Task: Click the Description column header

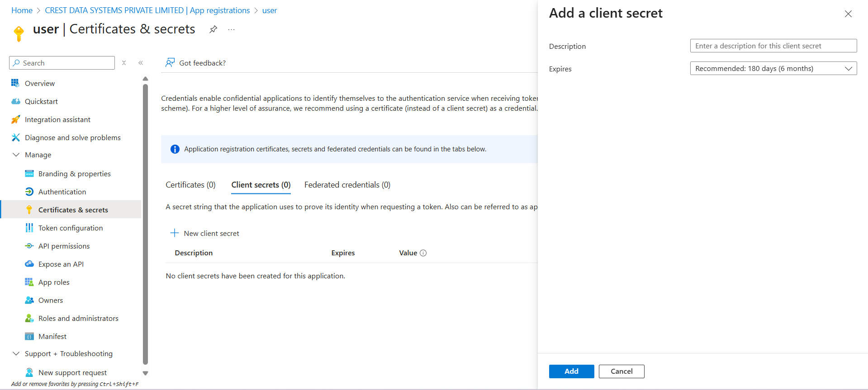Action: coord(194,253)
